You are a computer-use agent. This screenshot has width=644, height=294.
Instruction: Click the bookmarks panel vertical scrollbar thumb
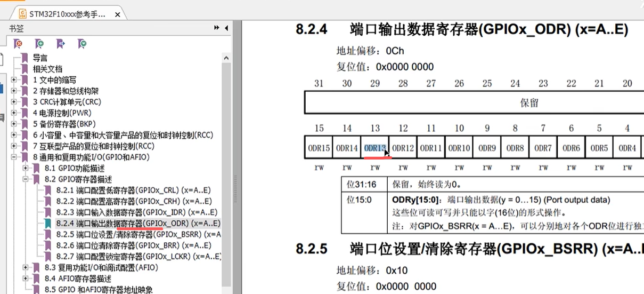click(226, 173)
